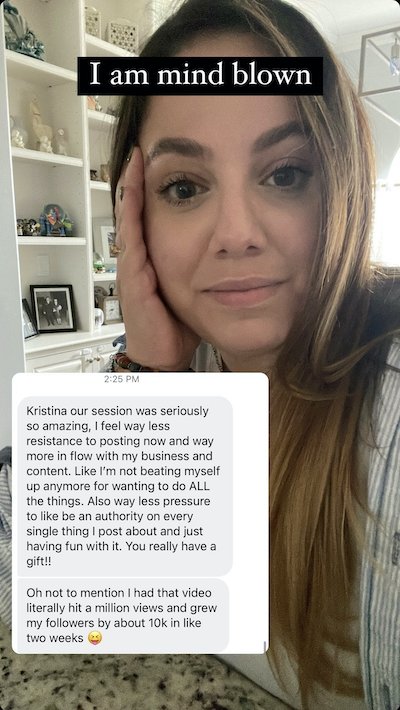Screen dimensions: 400x710
Task: Click the scroll indicator beside the message bubbles
Action: (x=264, y=646)
